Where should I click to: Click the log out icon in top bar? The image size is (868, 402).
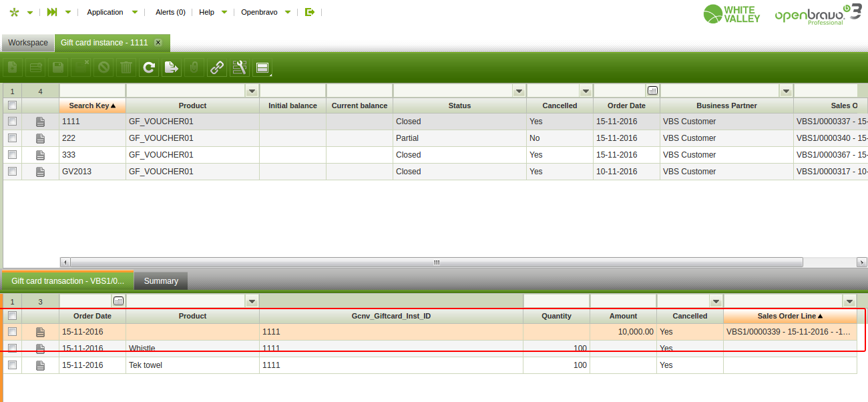pyautogui.click(x=309, y=12)
